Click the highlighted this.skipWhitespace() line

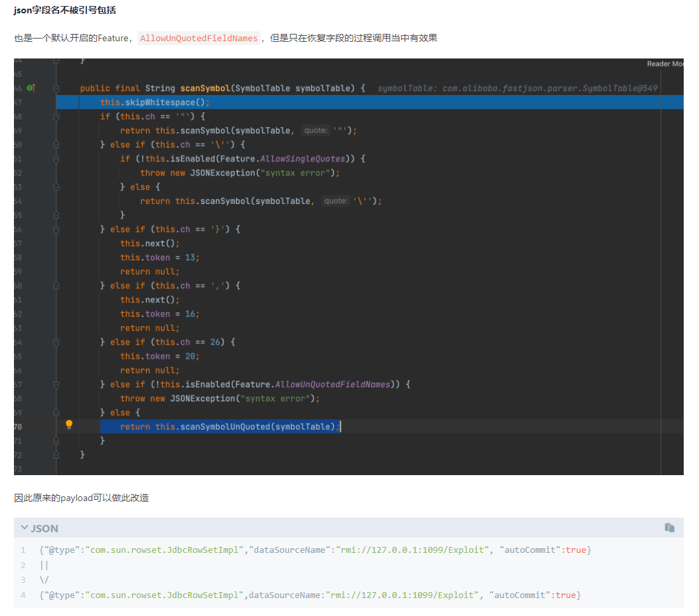click(155, 102)
